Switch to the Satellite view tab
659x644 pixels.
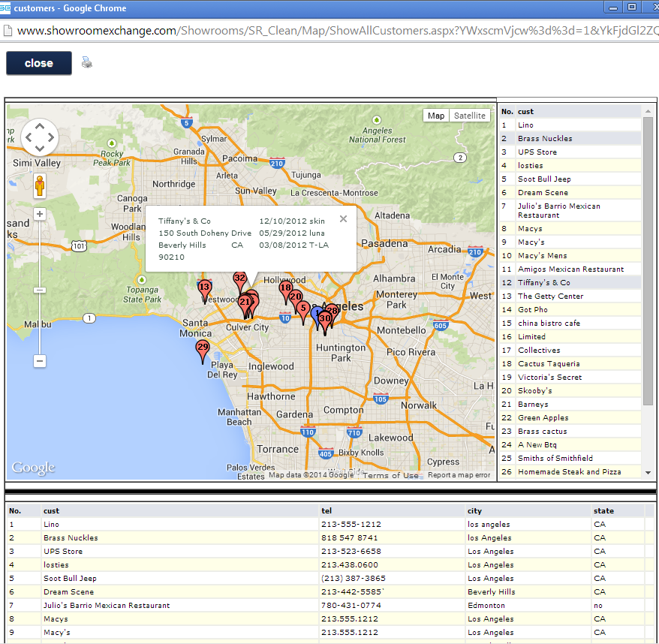tap(469, 116)
